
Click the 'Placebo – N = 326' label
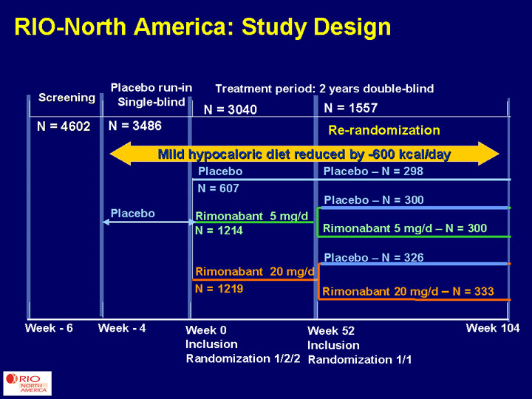(374, 258)
